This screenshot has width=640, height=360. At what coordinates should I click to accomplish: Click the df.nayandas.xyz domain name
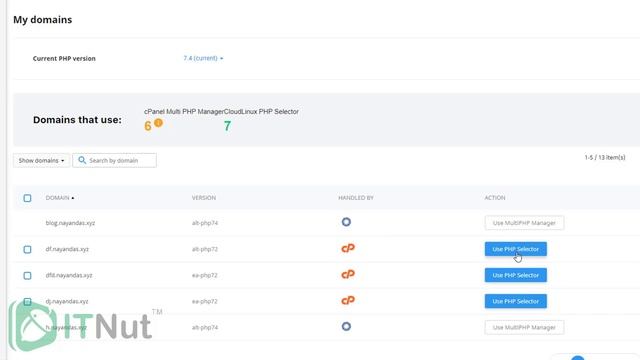click(x=67, y=249)
